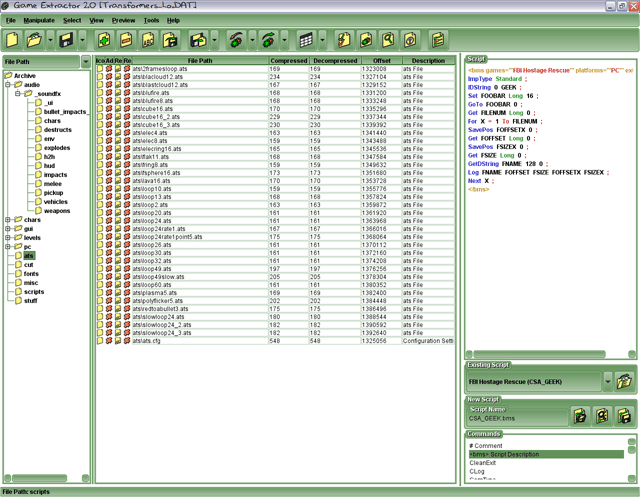Screen dimensions: 640x497
Task: Collapse the audio folder in tree
Action: pos(8,84)
